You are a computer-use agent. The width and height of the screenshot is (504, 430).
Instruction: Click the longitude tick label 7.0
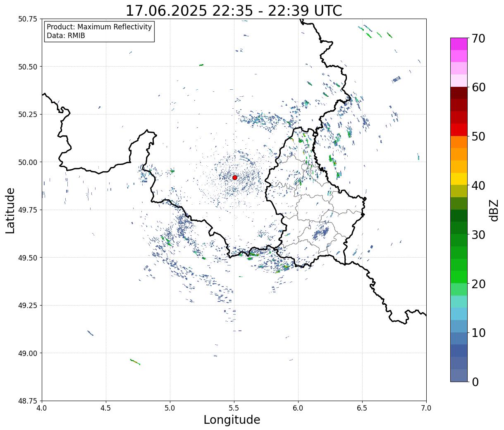pyautogui.click(x=426, y=408)
